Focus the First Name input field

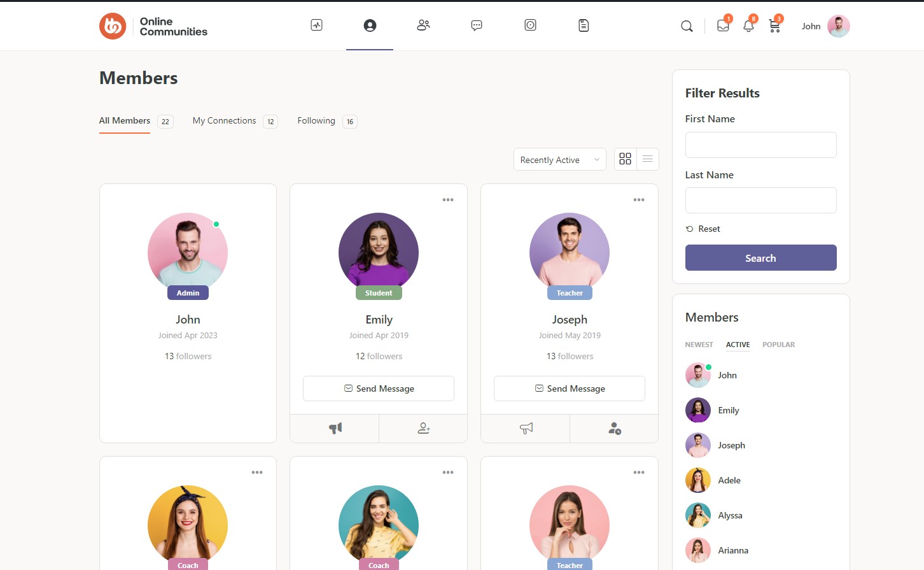tap(760, 145)
